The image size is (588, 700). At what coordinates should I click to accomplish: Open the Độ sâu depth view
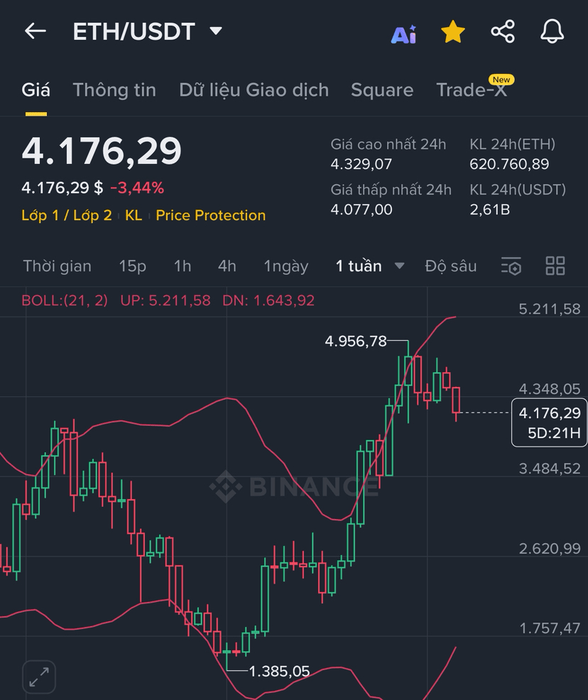451,266
